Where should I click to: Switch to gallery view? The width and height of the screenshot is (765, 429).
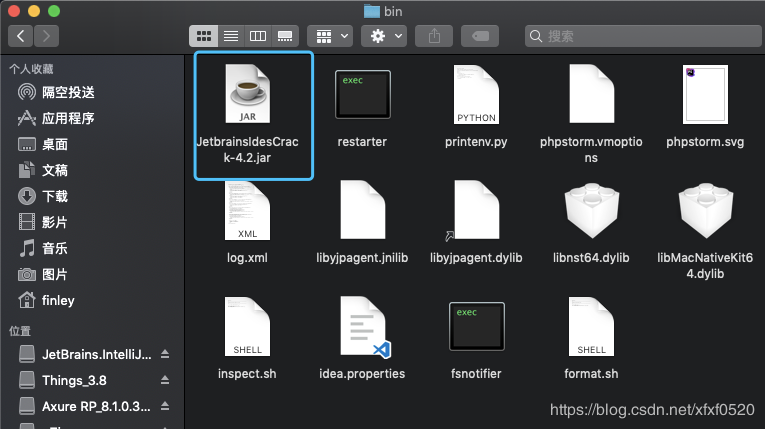point(285,36)
